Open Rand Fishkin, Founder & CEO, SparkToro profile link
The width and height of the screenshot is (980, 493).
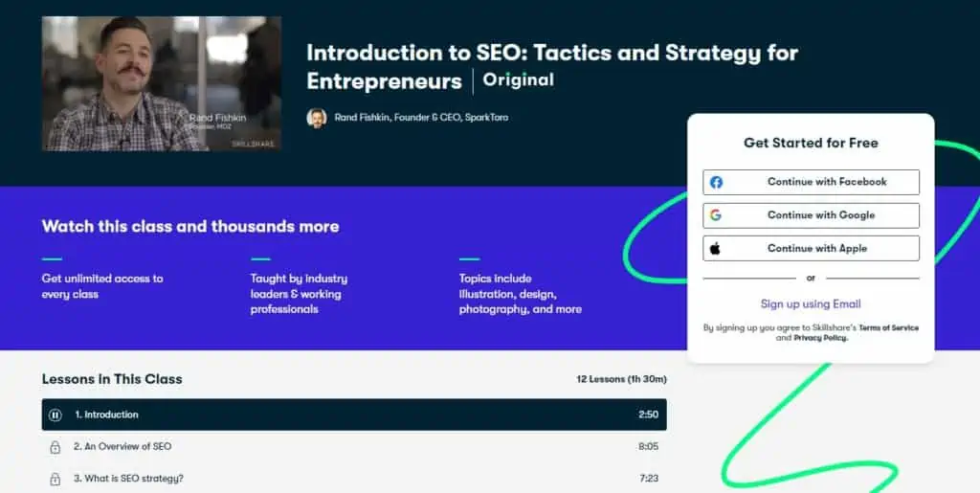(x=421, y=118)
